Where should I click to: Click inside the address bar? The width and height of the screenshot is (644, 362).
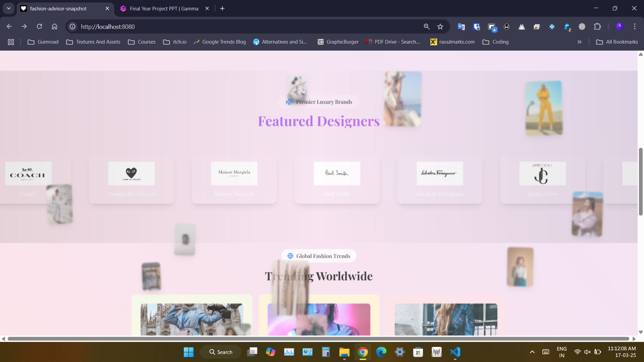(x=201, y=26)
